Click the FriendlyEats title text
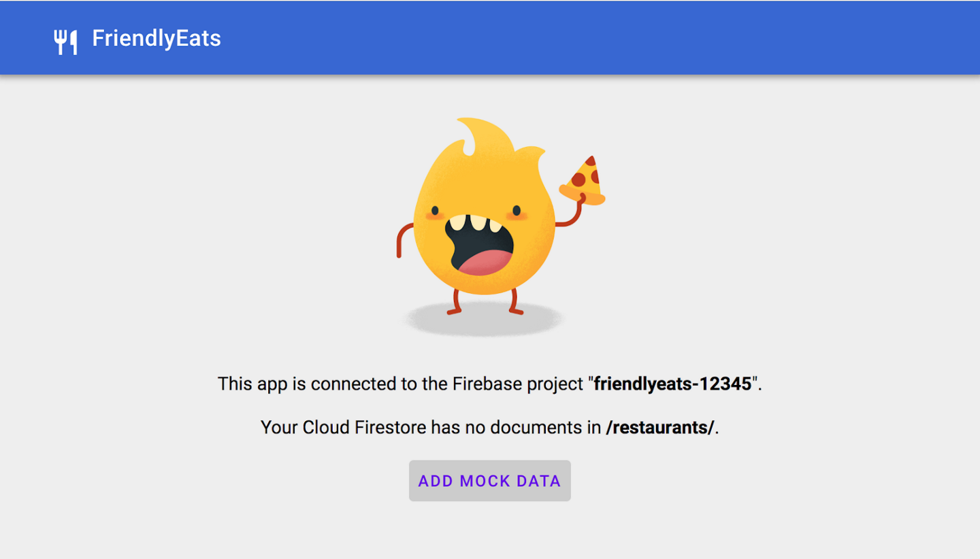Screen dimensions: 980x559 click(x=155, y=39)
